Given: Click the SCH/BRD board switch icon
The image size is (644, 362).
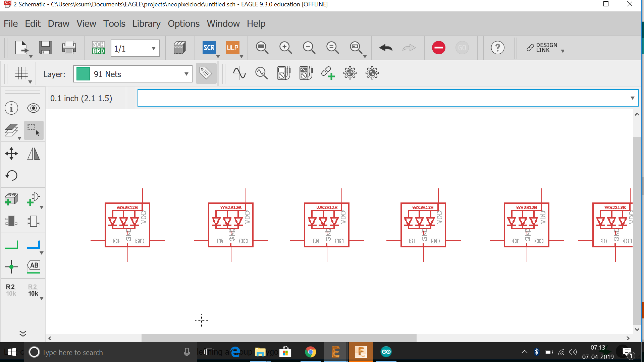Looking at the screenshot, I should click(x=98, y=48).
